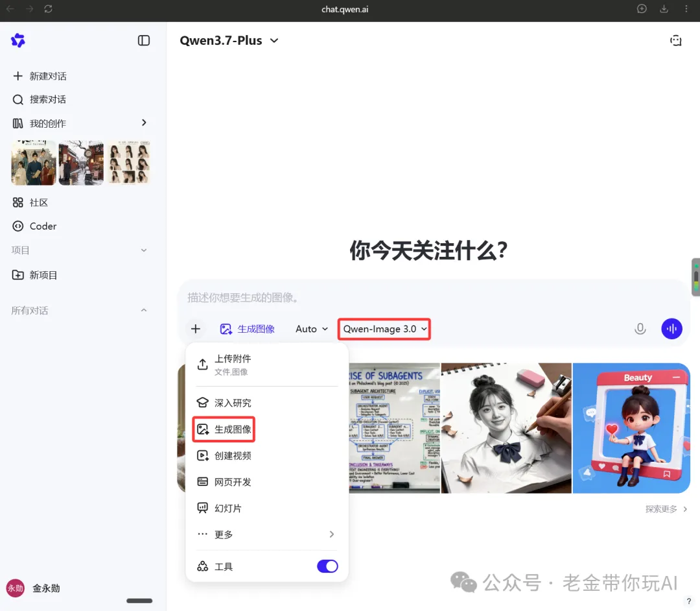Select 上传附件 in the popup menu
700x611 pixels.
coord(267,365)
